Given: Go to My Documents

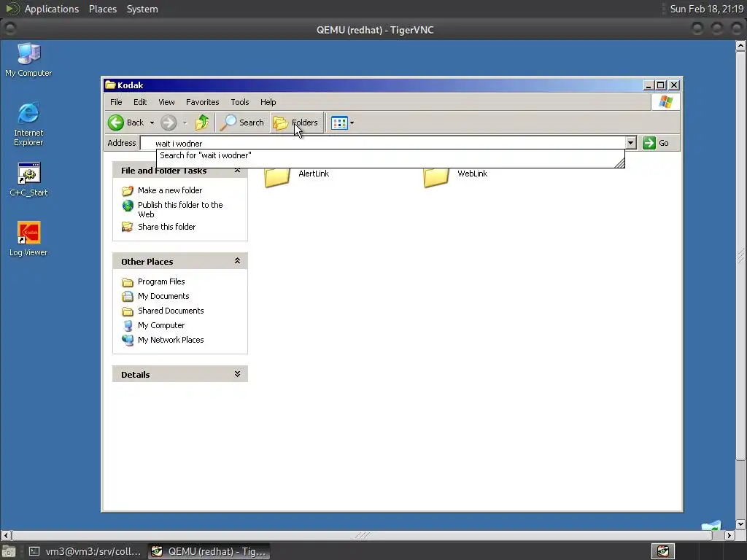Looking at the screenshot, I should click(x=163, y=296).
